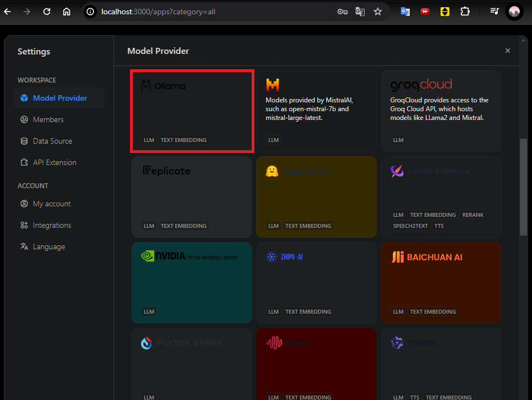
Task: Click the Hugging Face emoji logo
Action: coord(272,171)
